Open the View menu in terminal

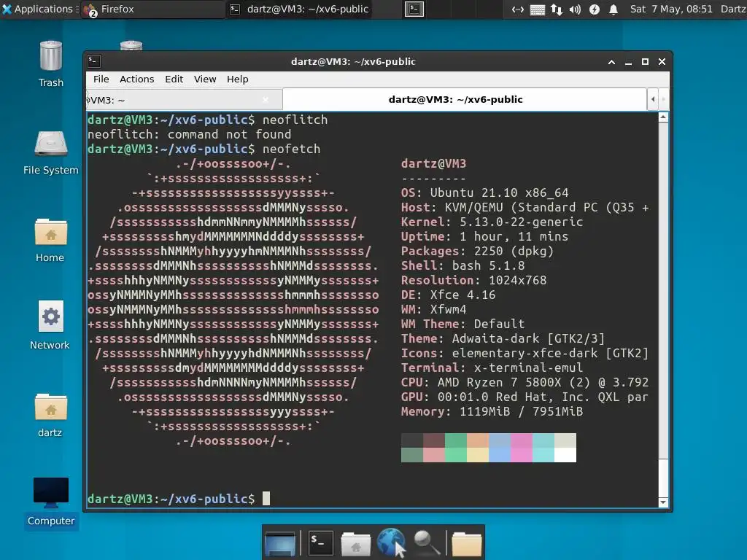[x=205, y=79]
